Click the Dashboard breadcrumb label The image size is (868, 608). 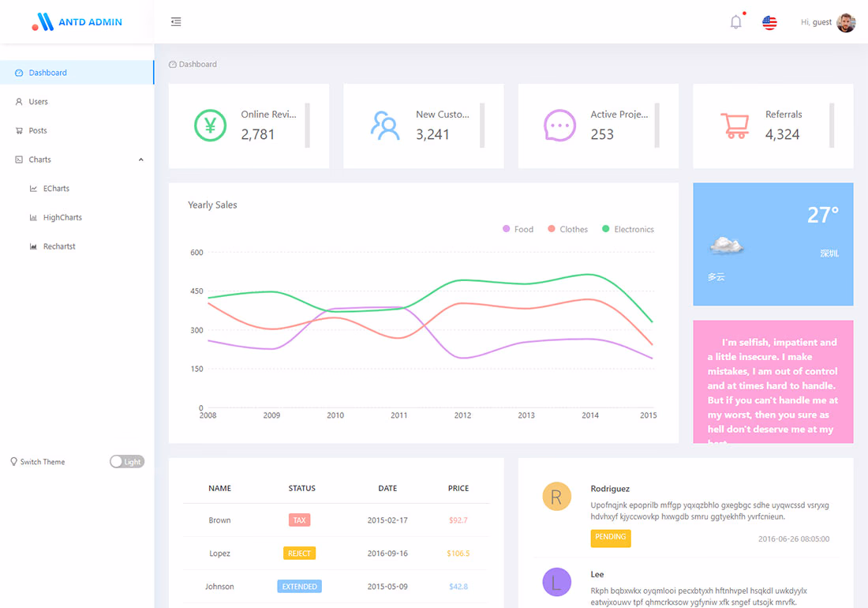point(197,64)
